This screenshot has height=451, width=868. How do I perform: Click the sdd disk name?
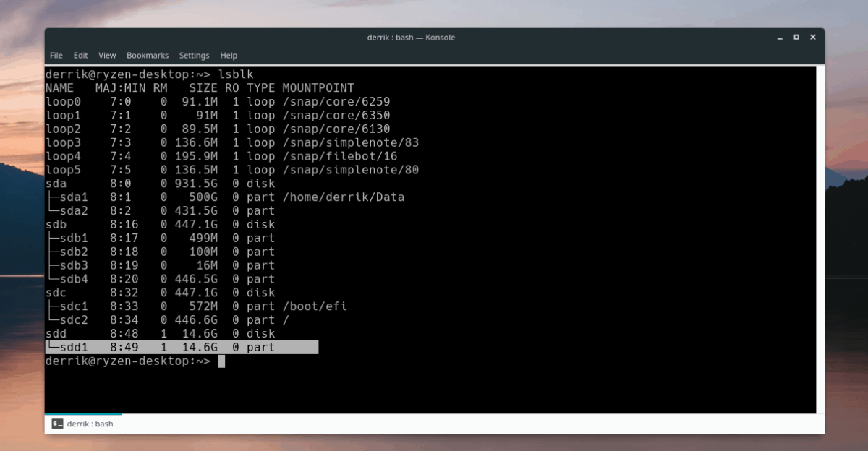[x=56, y=333]
